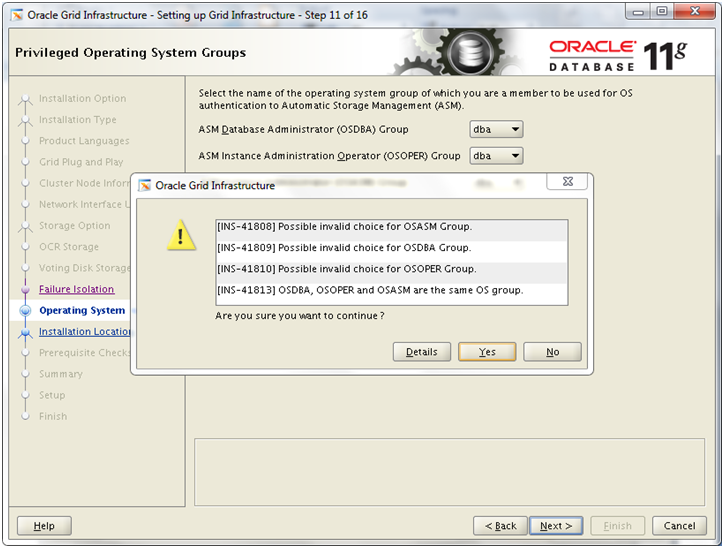Click Setup step in sidebar
This screenshot has width=724, height=548.
(52, 395)
